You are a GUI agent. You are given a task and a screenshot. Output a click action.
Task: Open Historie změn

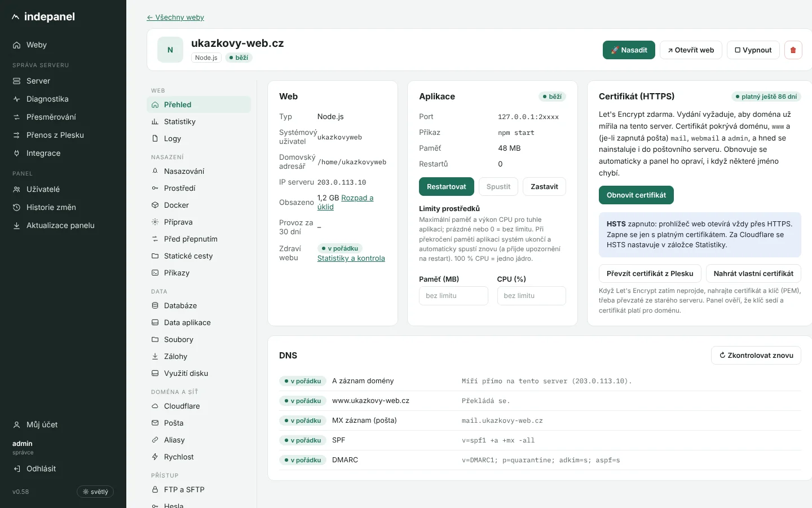coord(63,207)
